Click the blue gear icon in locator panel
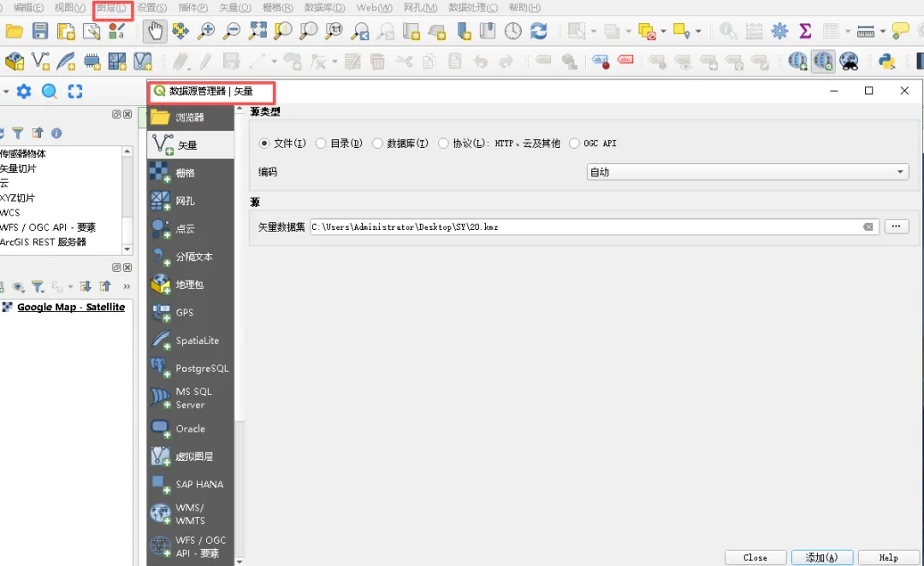This screenshot has height=566, width=924. (x=24, y=91)
